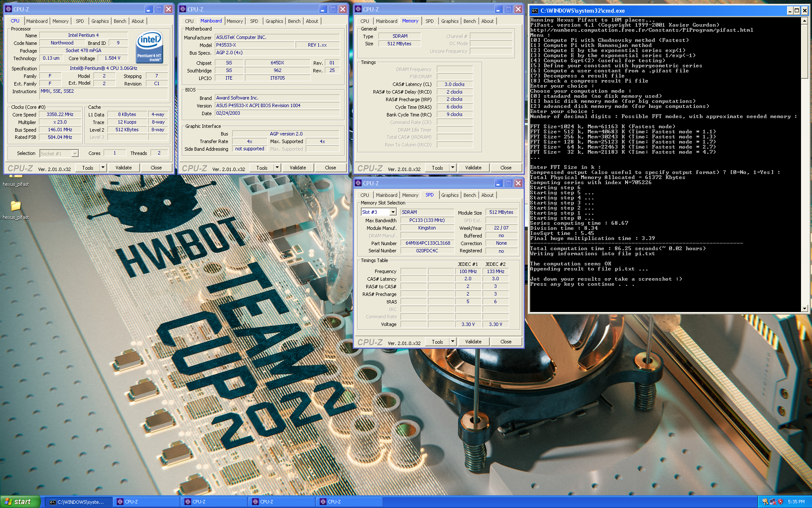Open Mainboard tab in the CPU window

(x=37, y=21)
